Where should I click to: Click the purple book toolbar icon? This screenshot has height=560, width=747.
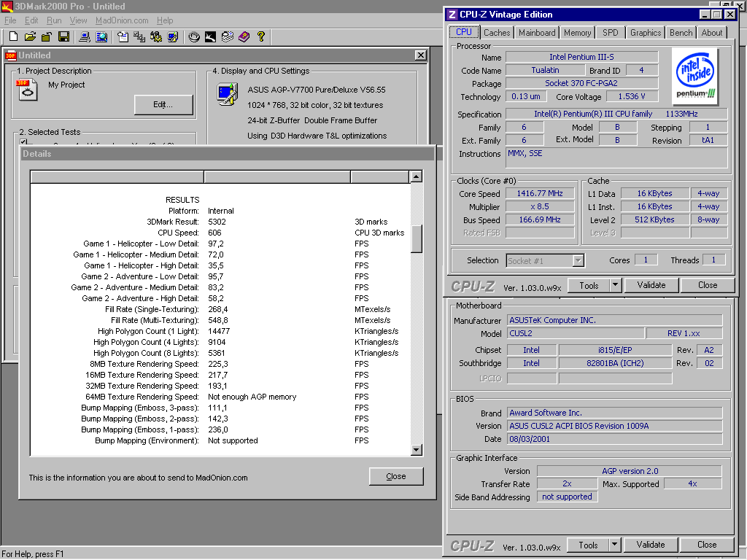coord(244,36)
